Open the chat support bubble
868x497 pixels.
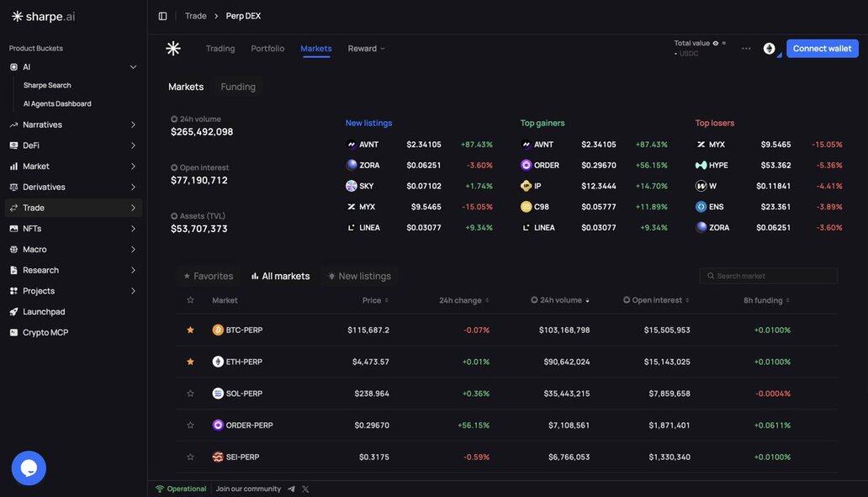(x=29, y=468)
